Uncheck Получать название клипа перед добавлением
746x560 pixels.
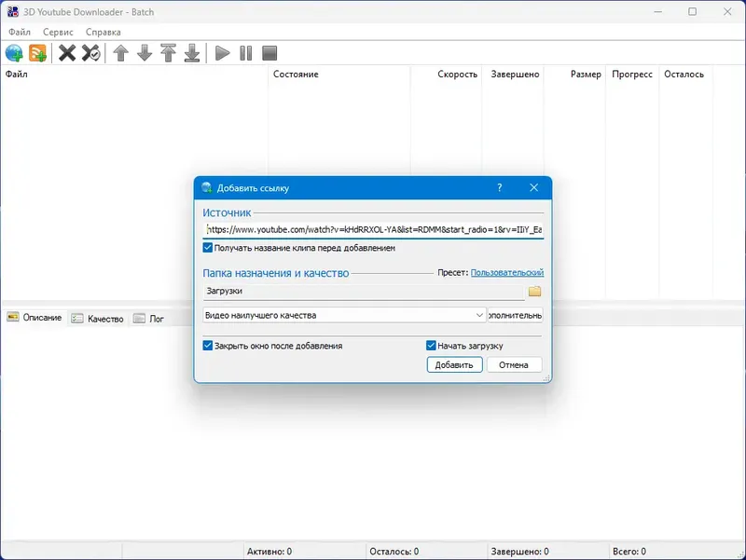point(207,249)
